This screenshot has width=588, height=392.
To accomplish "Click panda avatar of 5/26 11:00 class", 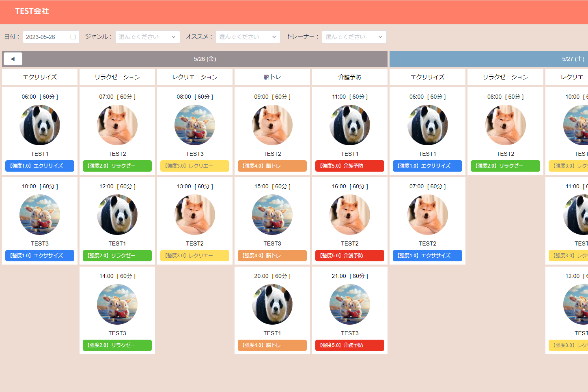I will pyautogui.click(x=350, y=125).
